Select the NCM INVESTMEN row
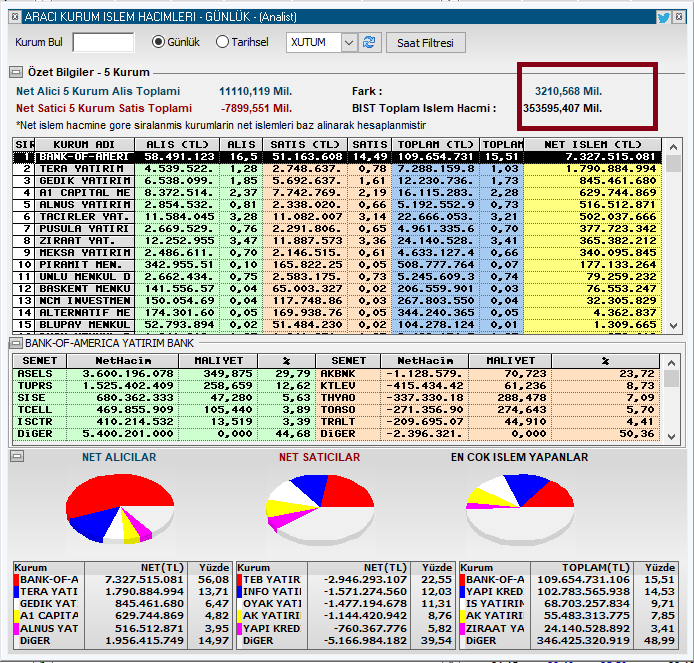 pos(337,300)
